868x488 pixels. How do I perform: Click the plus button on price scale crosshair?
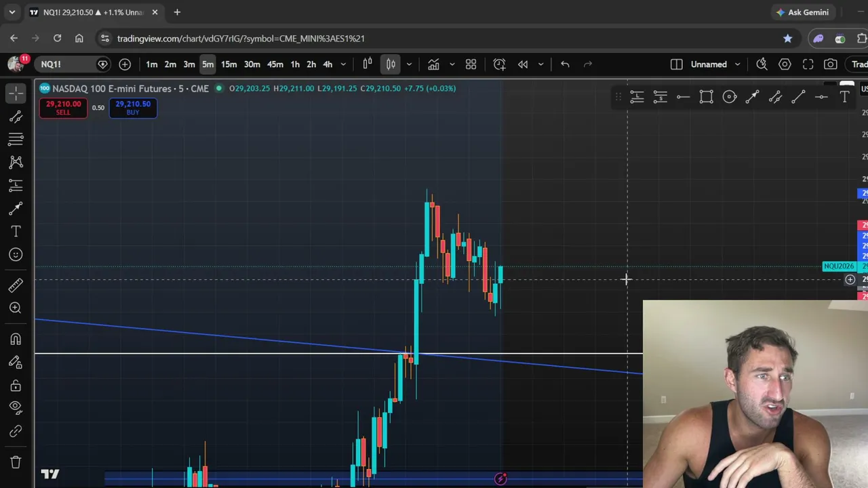tap(850, 279)
